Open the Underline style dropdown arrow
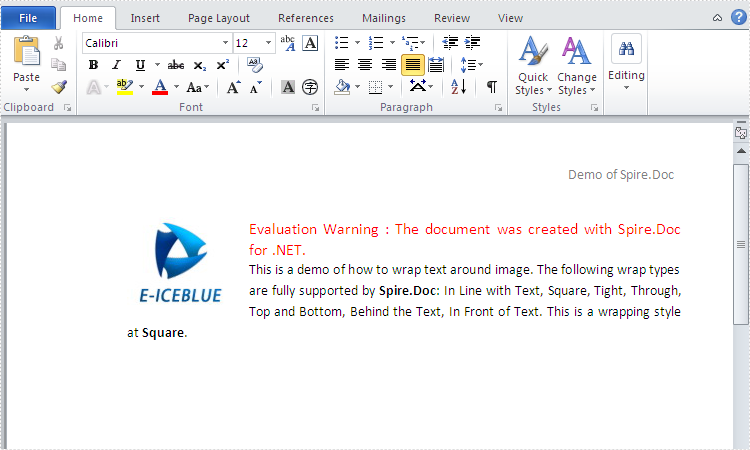Viewport: 750px width, 450px height. pos(157,65)
